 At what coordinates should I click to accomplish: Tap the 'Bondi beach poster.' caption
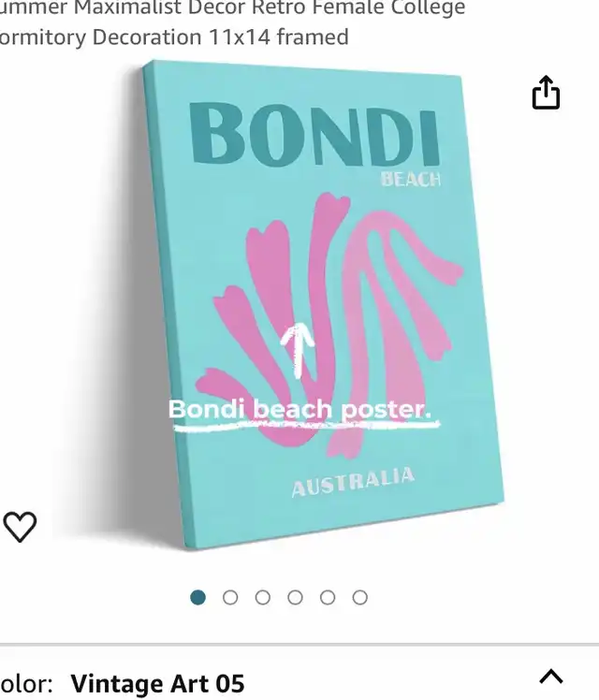(299, 409)
